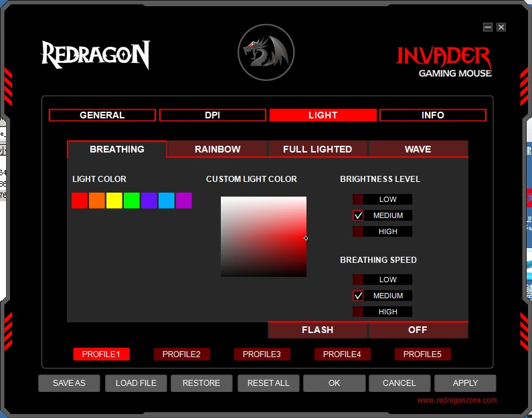Confirm settings with OK
Viewport: 532px width, 418px height.
[x=334, y=383]
